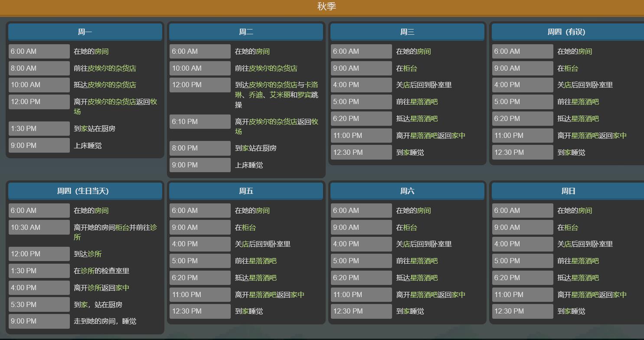Open 柜台 link in 周四 (有误) 9:00 AM row
This screenshot has width=644, height=340.
(572, 68)
